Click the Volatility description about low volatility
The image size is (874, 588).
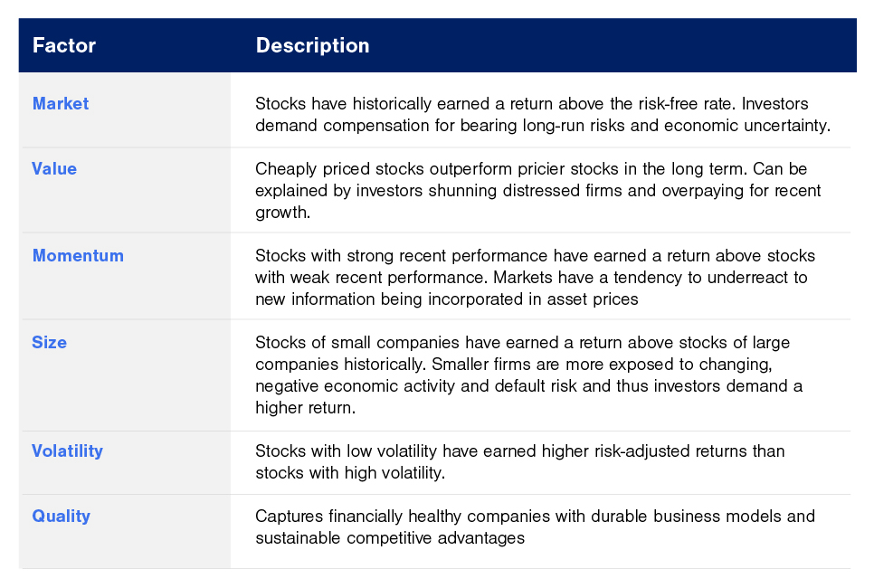[520, 462]
